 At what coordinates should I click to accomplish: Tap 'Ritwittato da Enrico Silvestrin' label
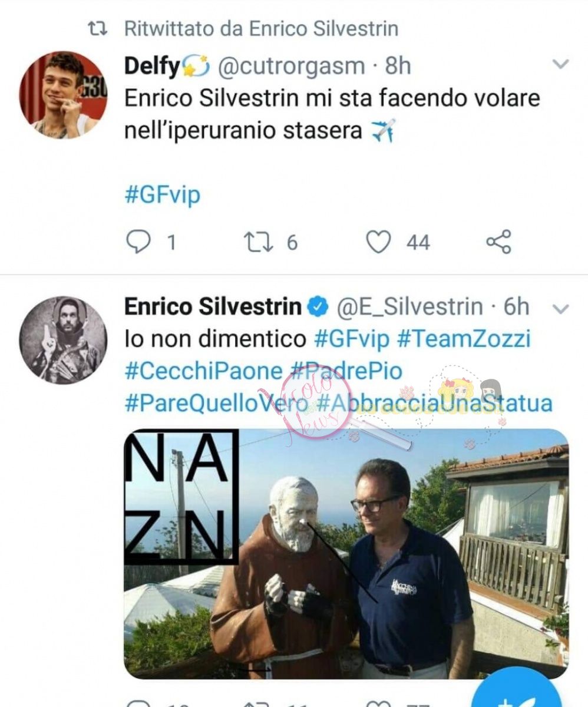(x=261, y=28)
